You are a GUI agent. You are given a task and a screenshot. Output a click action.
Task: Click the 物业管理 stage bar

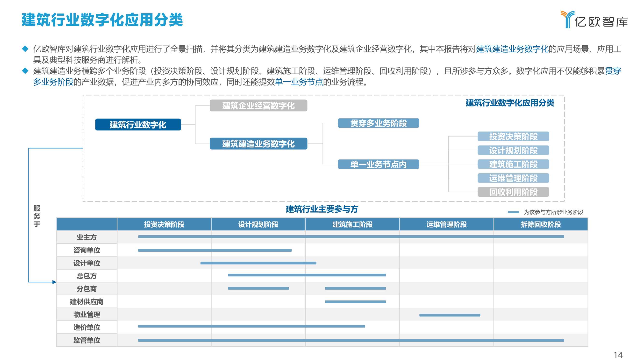(x=450, y=315)
